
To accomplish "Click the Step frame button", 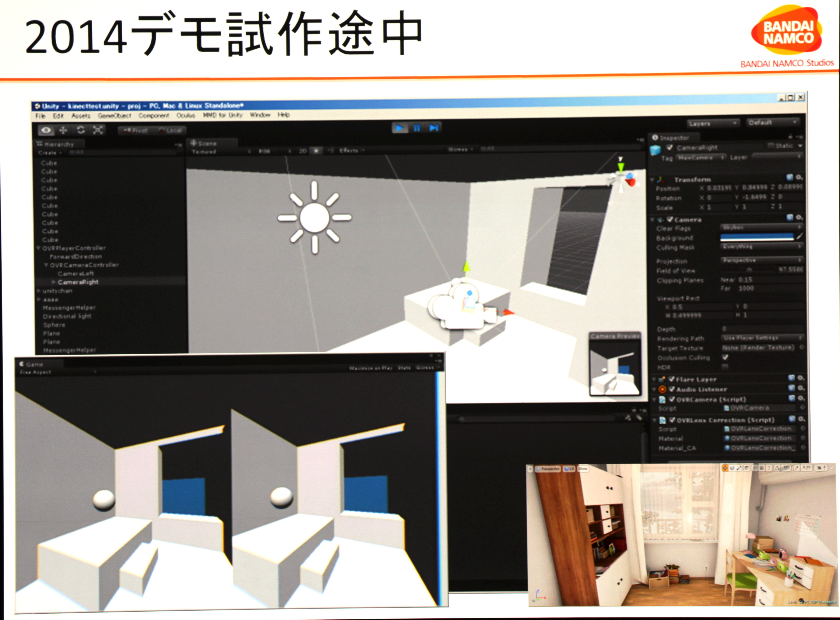I will (434, 128).
